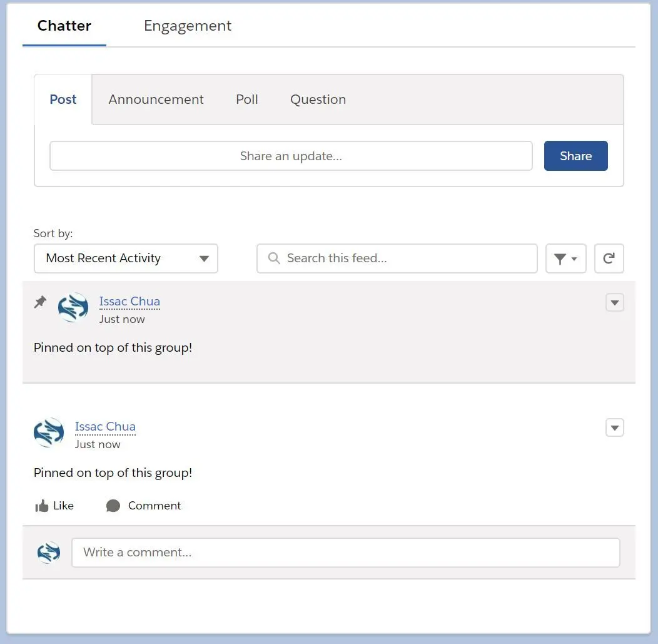This screenshot has height=644, width=658.
Task: Click the Comment label on the post
Action: [x=154, y=506]
